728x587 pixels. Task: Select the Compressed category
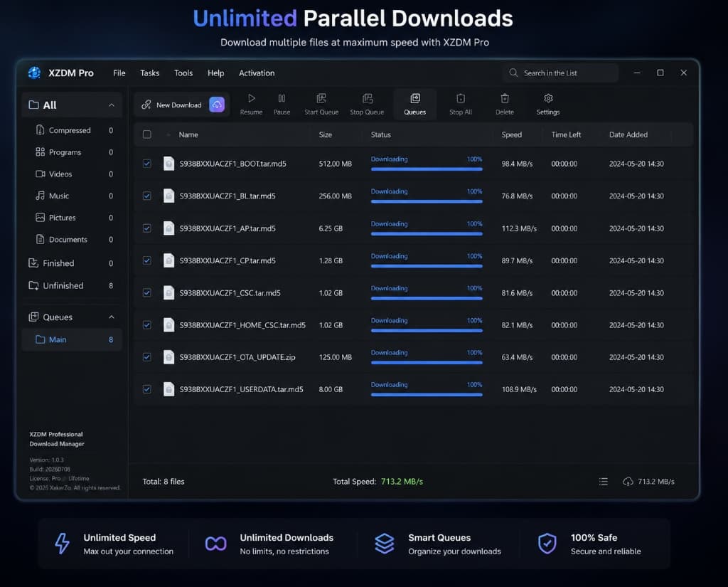point(72,130)
